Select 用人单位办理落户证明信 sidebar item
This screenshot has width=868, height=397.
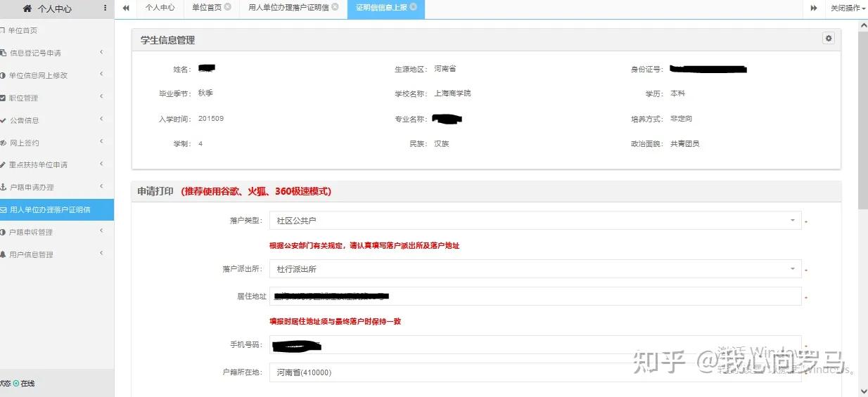(x=57, y=209)
